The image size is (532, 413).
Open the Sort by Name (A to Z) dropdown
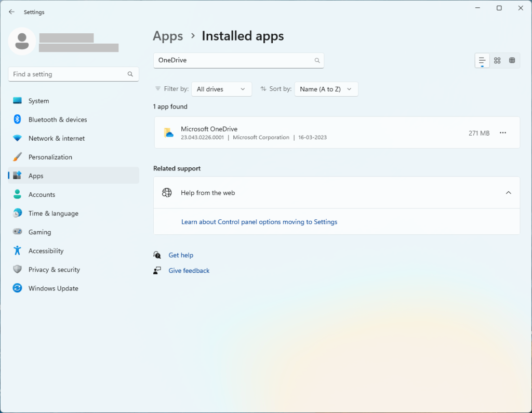[326, 89]
